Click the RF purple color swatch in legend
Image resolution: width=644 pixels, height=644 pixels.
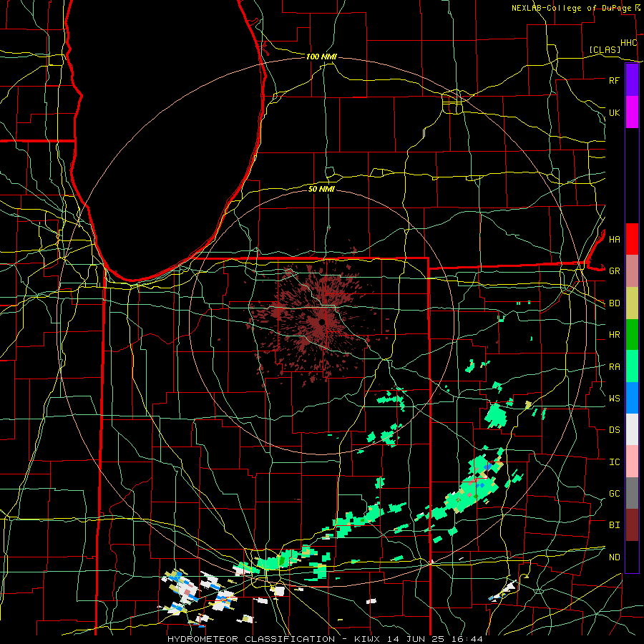[x=632, y=80]
